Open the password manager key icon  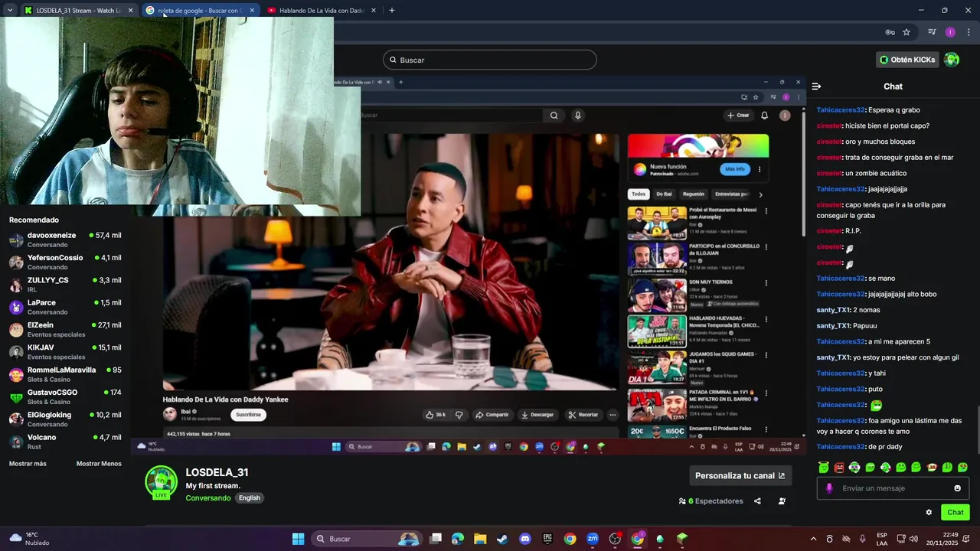tap(890, 32)
